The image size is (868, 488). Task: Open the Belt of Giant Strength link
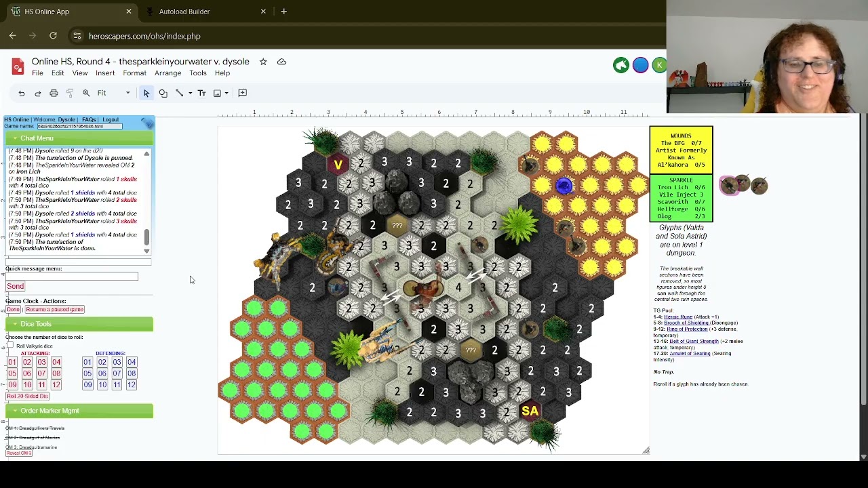point(694,342)
